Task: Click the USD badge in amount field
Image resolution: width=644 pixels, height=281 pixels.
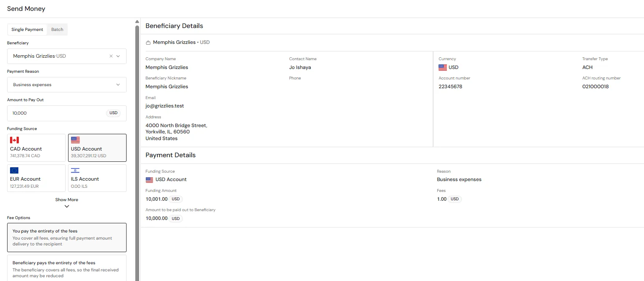Action: [x=114, y=113]
